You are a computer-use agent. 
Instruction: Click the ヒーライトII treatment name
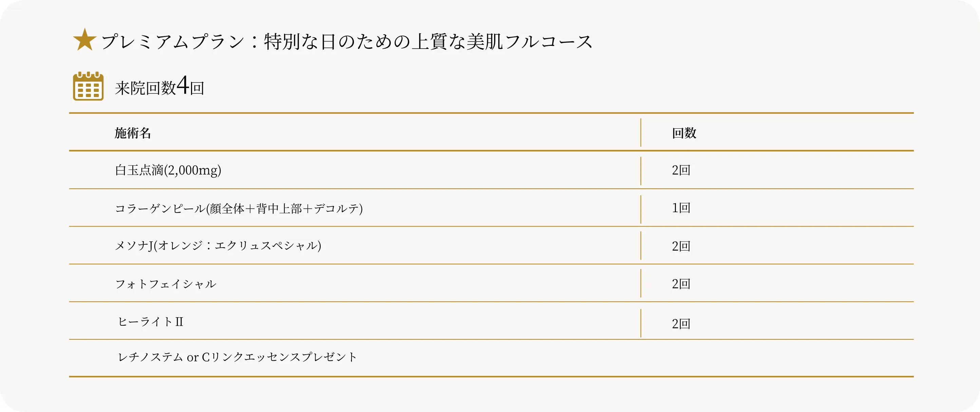151,322
